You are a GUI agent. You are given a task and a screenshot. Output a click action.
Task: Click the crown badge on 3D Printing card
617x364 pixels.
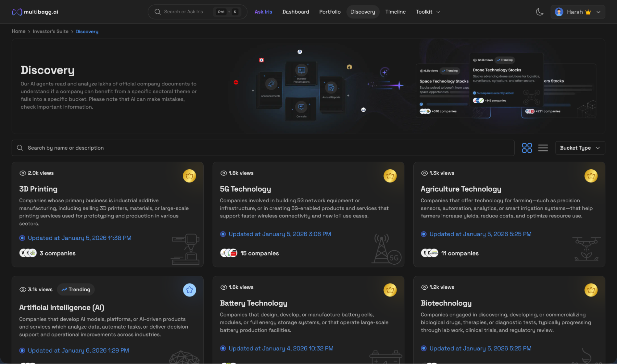[189, 176]
